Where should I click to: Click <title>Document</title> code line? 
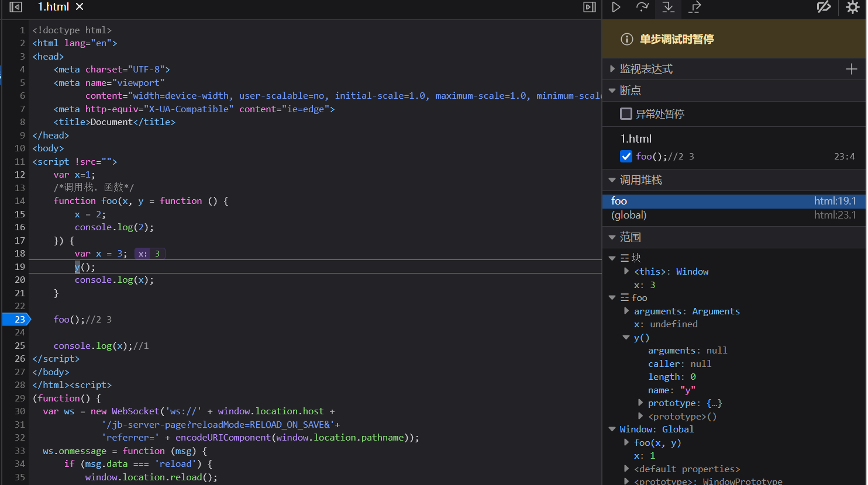(115, 122)
